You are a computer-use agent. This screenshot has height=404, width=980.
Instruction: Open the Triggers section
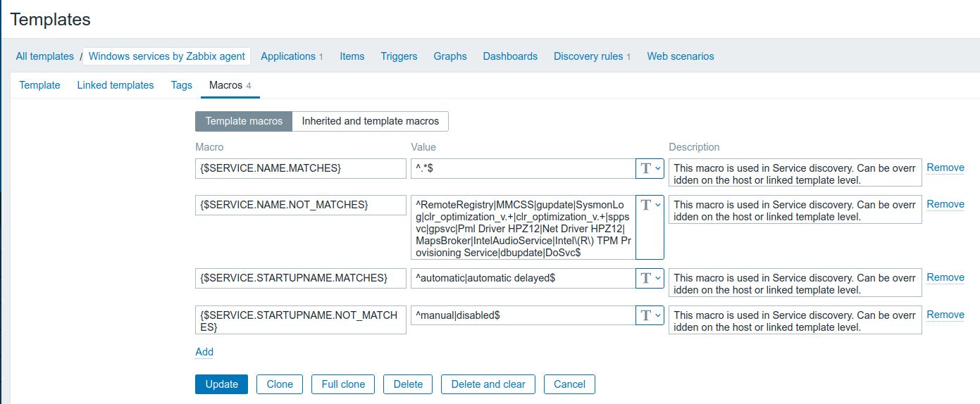pyautogui.click(x=399, y=56)
